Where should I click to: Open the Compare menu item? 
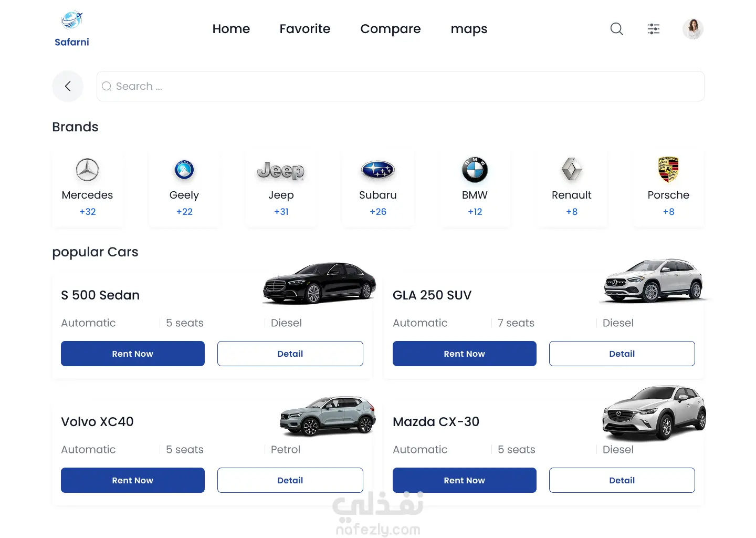click(391, 29)
